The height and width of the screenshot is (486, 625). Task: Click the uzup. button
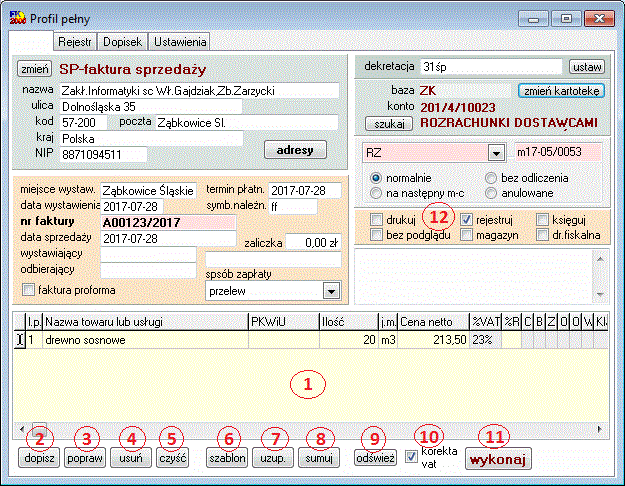pyautogui.click(x=273, y=458)
